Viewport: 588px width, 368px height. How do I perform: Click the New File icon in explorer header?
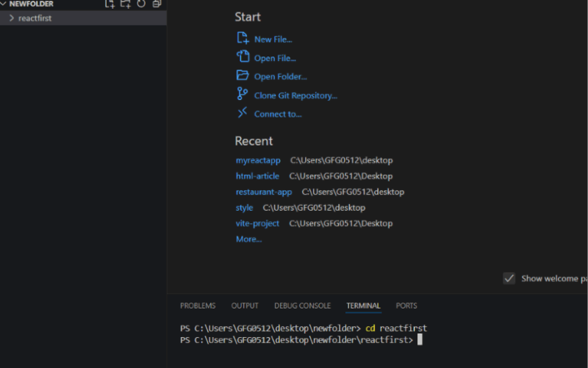pos(110,4)
